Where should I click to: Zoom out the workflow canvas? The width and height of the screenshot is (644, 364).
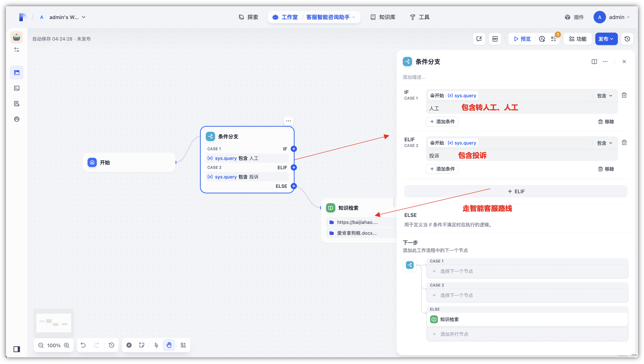[x=41, y=345]
